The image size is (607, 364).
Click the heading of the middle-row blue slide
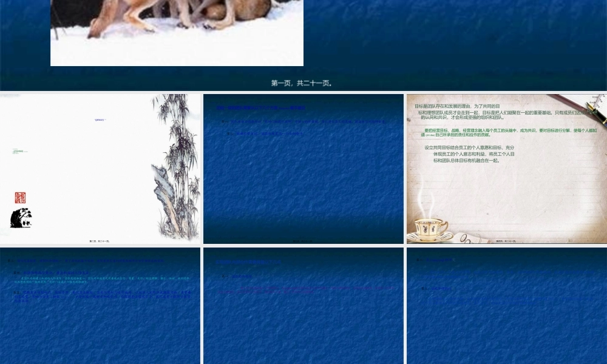[x=261, y=108]
